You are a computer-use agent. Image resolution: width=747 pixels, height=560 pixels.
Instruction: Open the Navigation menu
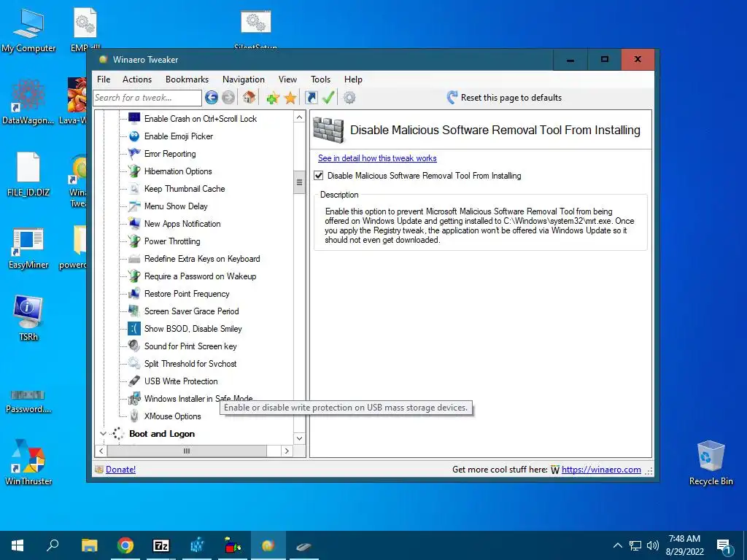tap(243, 79)
